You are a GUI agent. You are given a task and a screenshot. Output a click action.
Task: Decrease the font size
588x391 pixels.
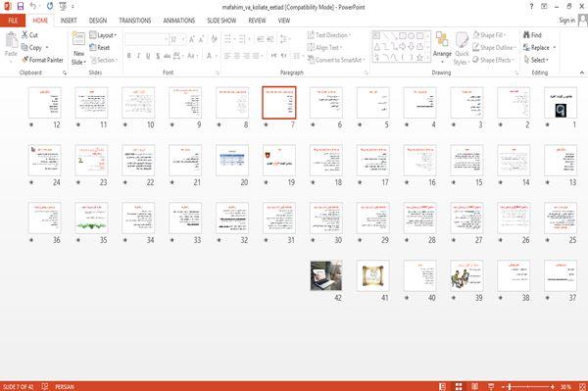pyautogui.click(x=201, y=39)
